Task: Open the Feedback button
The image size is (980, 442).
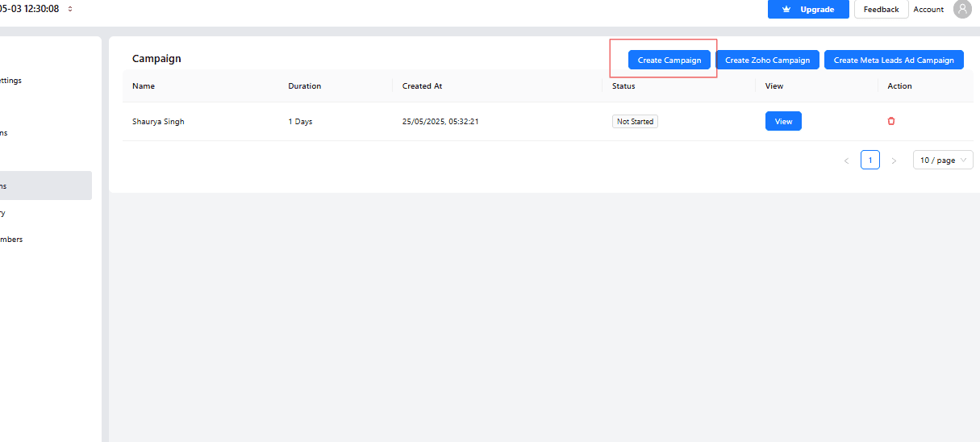Action: tap(881, 9)
